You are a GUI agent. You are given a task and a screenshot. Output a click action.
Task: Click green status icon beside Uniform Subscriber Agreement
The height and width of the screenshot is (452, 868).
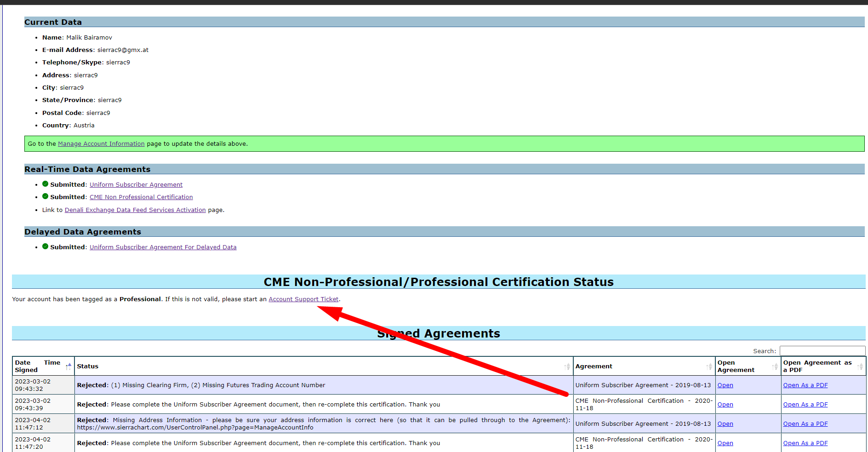tap(45, 184)
